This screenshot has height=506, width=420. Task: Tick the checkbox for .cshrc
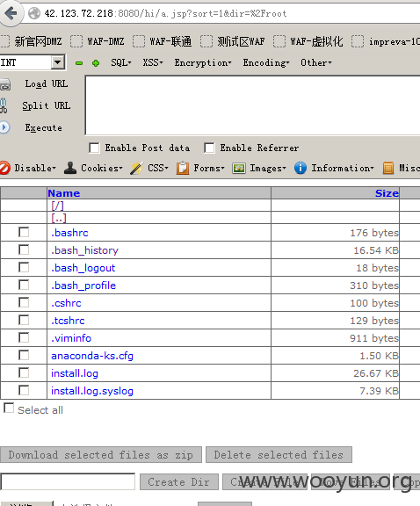pyautogui.click(x=24, y=302)
